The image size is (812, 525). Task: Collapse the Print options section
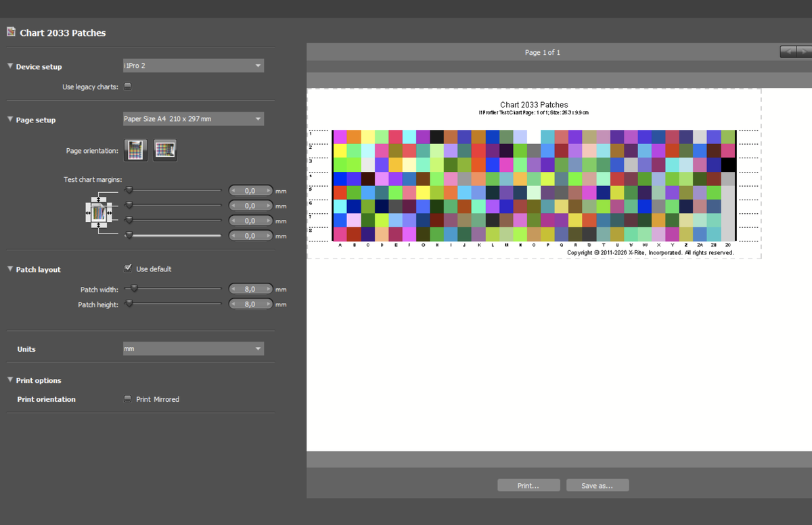10,380
